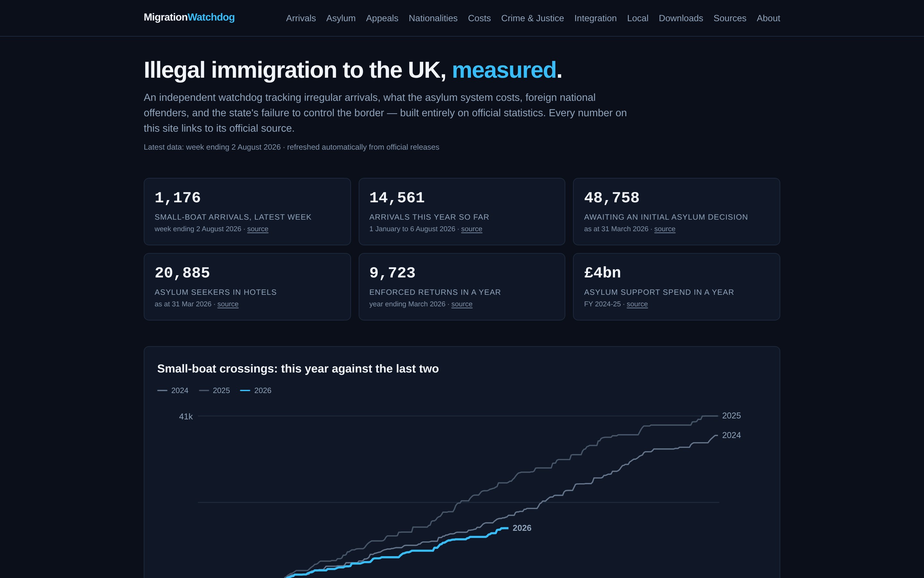Viewport: 924px width, 578px height.
Task: Open source link for enforced returns in a year
Action: 462,304
